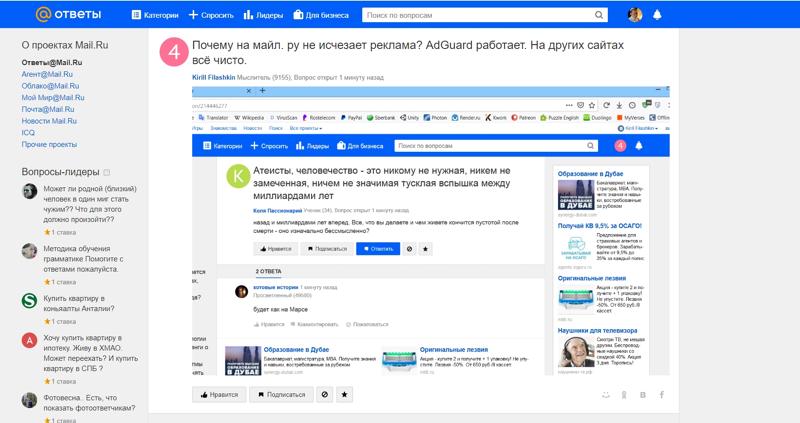This screenshot has width=800, height=423.
Task: Click the search magnifier icon
Action: [599, 15]
